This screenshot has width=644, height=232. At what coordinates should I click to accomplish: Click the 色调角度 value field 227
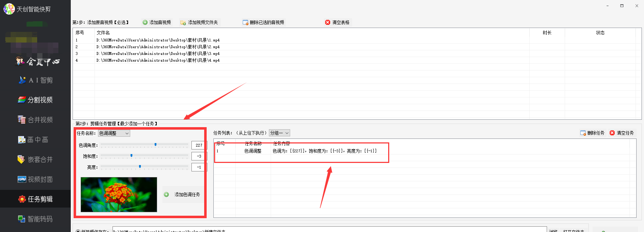tap(199, 145)
